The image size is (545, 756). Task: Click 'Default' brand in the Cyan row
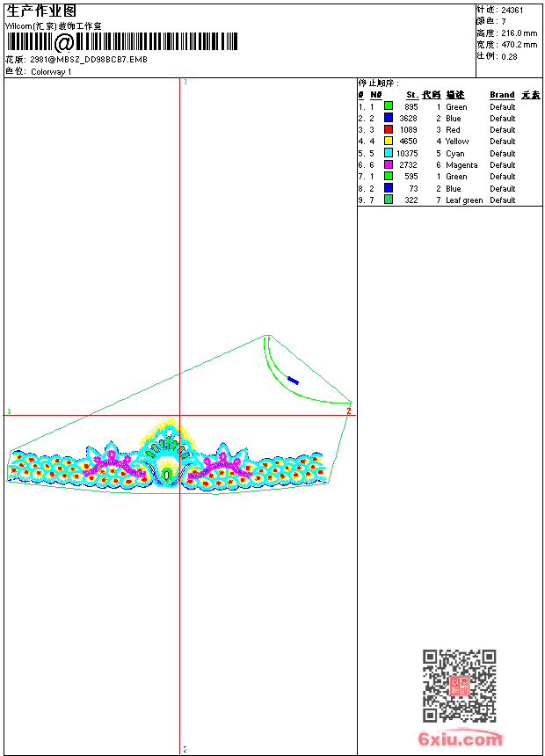(x=503, y=154)
